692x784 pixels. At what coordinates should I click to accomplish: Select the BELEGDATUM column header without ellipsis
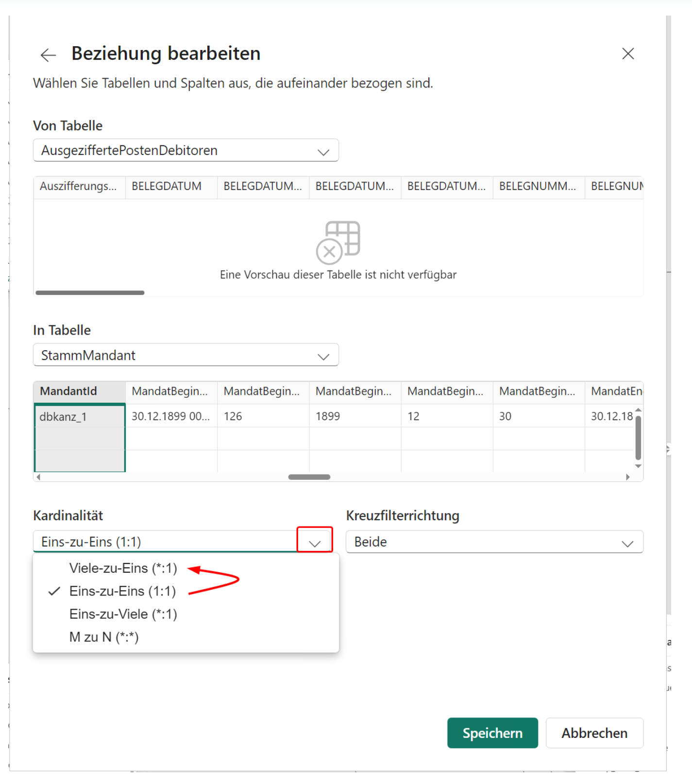pyautogui.click(x=171, y=187)
